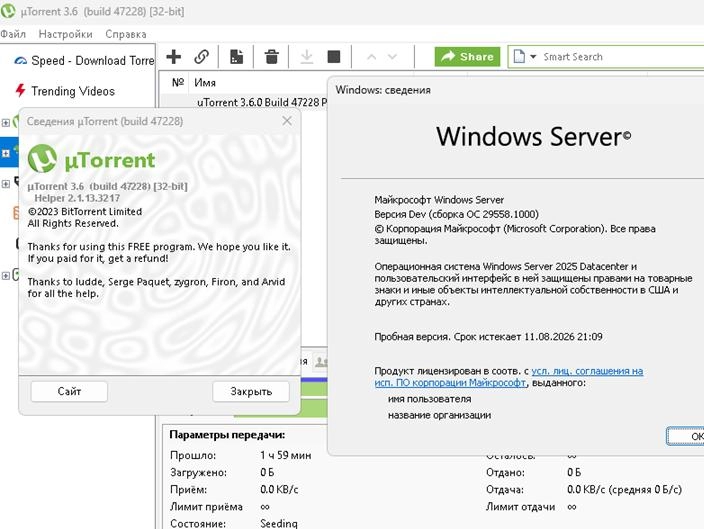
Task: Click the trial expiry date 11.08.2026 line
Action: pyautogui.click(x=488, y=336)
